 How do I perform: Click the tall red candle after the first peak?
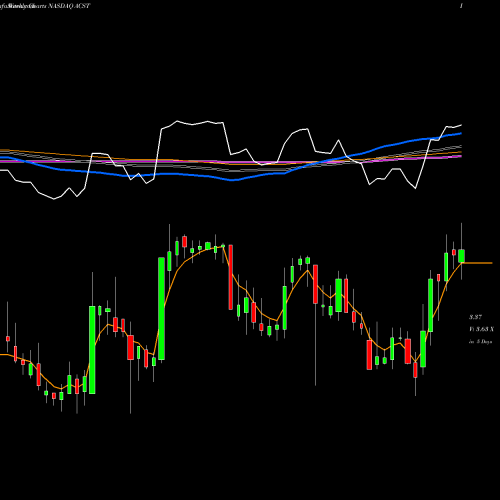pos(230,277)
